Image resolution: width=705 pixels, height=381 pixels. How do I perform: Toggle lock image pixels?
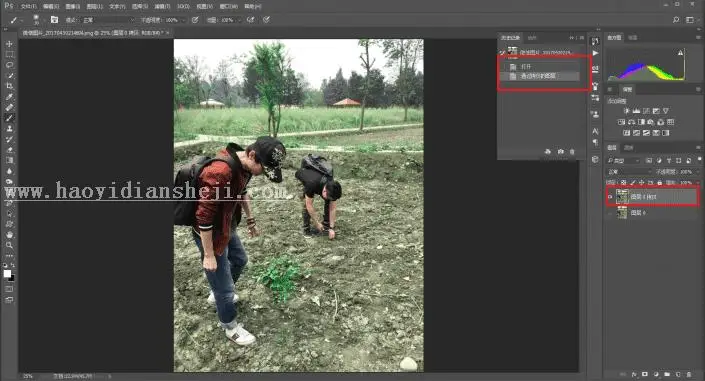click(x=633, y=183)
